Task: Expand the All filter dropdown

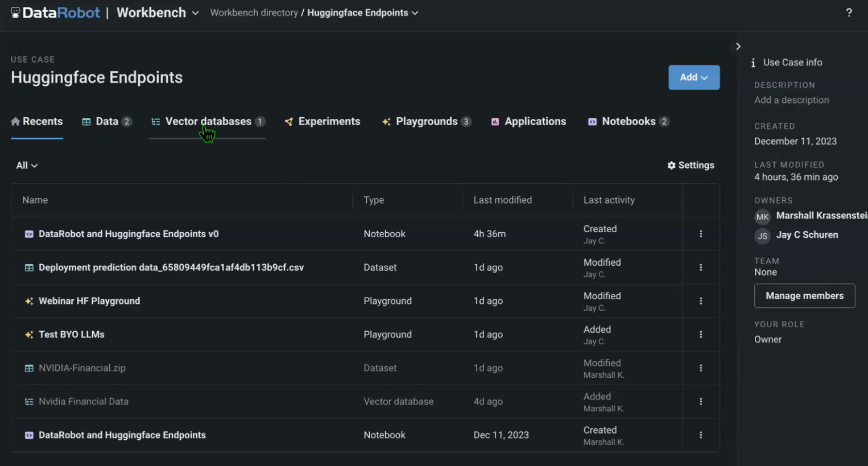Action: point(27,166)
